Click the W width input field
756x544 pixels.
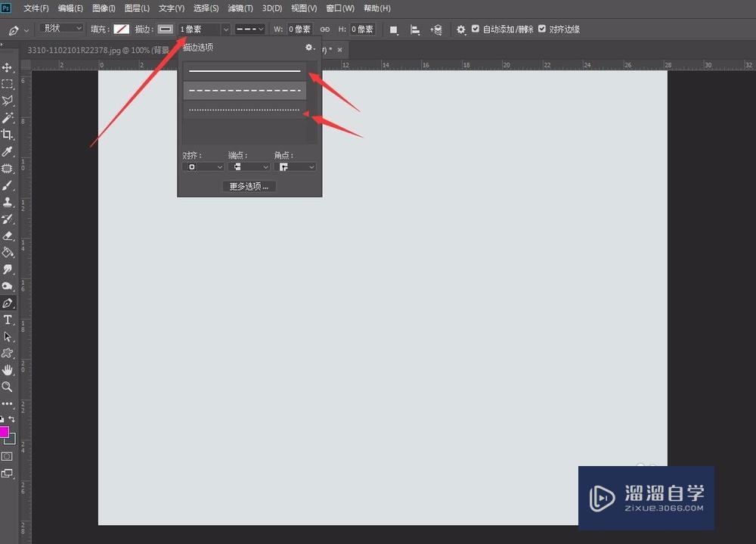point(299,30)
